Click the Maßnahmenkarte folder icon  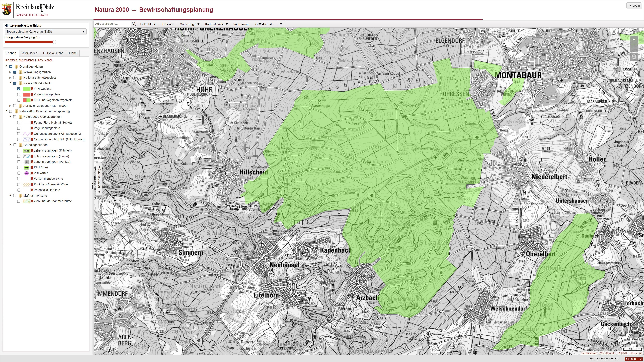coord(21,196)
